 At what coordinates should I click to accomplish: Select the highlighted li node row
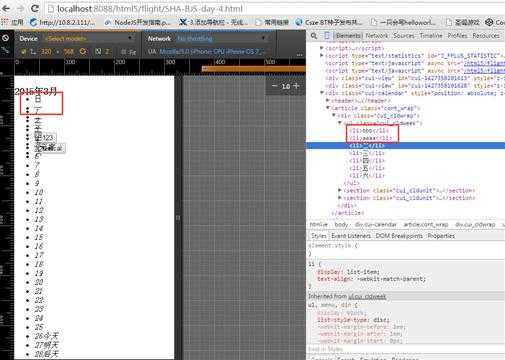click(x=405, y=145)
